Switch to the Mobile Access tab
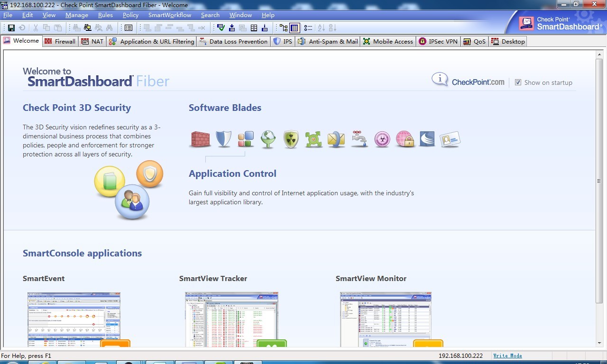 tap(388, 41)
